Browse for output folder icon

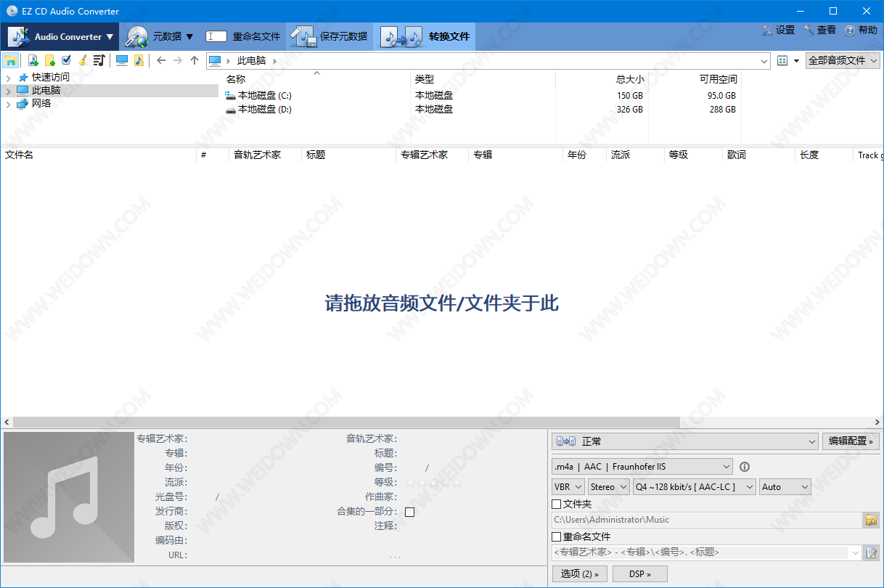click(x=871, y=520)
